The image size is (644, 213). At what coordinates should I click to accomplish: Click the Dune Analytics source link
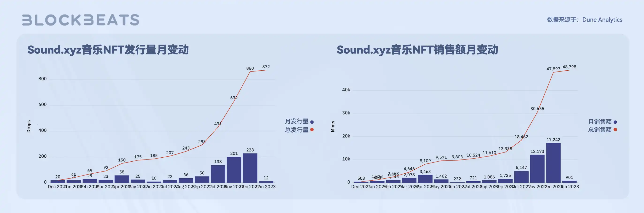602,19
